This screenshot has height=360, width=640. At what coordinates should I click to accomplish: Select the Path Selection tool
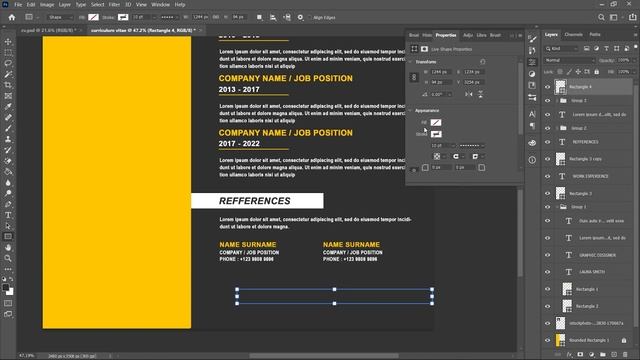point(8,226)
